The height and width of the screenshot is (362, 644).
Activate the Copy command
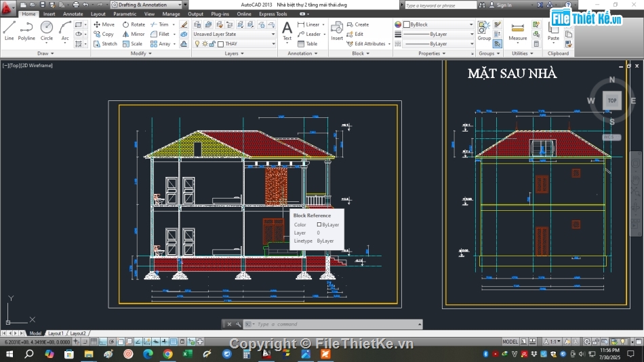click(x=104, y=34)
